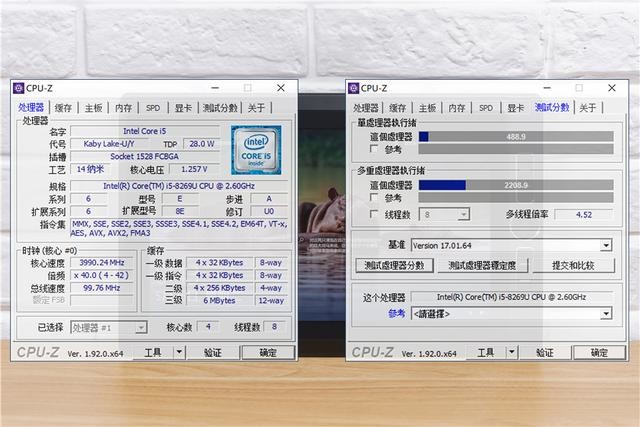Click CPU-Z app icon in right window title

point(353,88)
